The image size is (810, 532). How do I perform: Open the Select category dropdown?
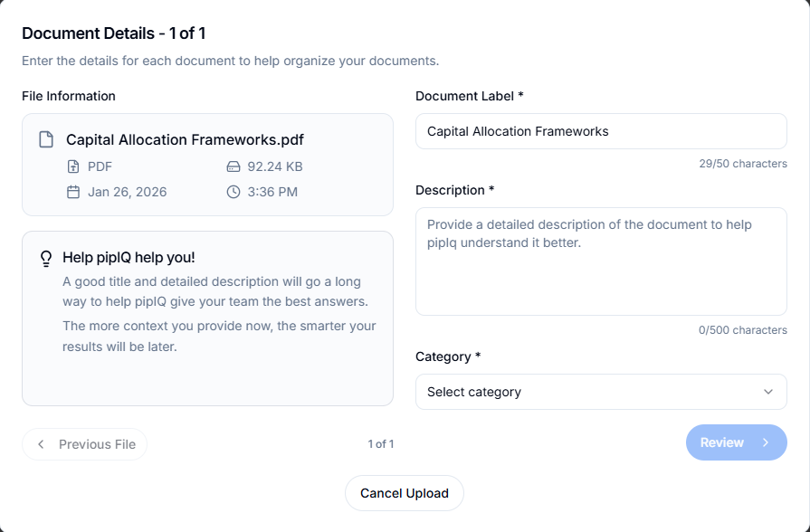(588, 392)
